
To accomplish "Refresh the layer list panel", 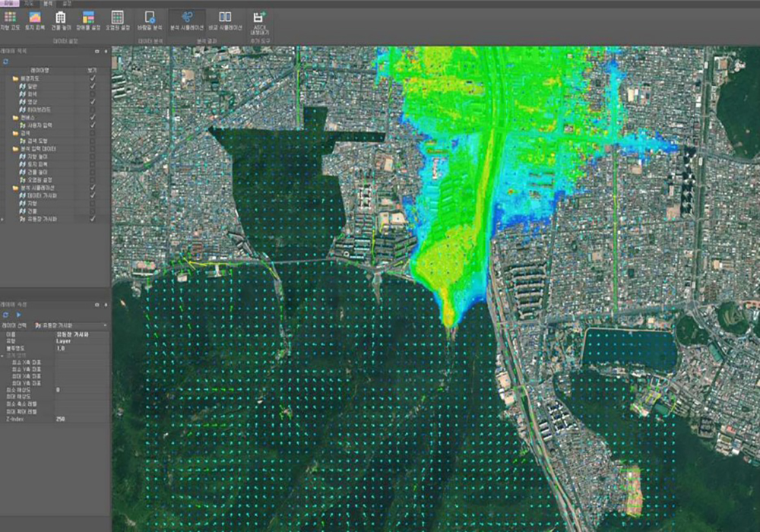I will [x=6, y=61].
